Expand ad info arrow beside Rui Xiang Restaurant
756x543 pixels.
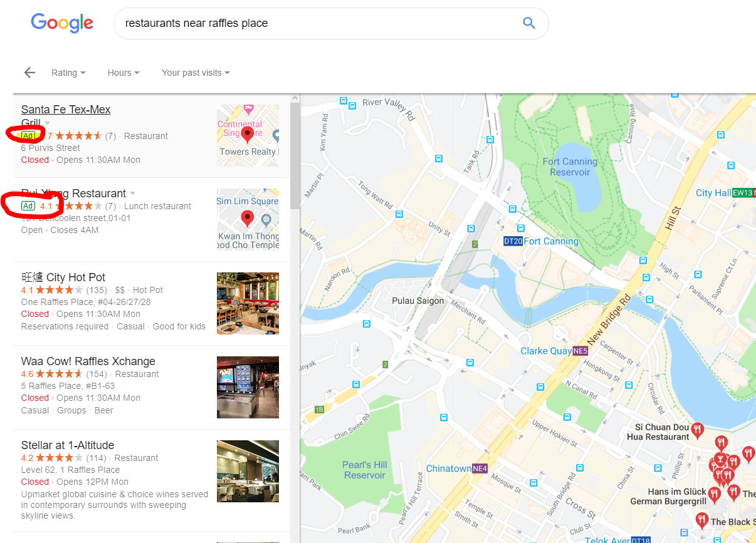132,194
